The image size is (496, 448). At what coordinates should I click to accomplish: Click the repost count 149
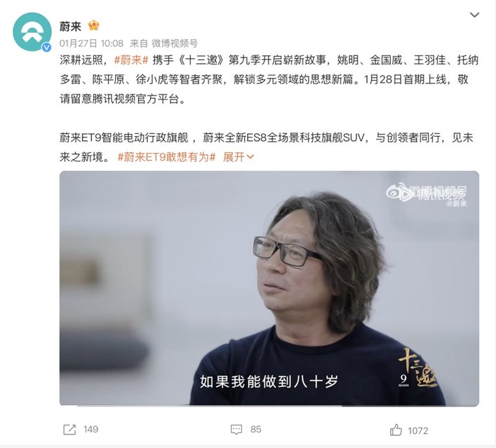point(91,429)
